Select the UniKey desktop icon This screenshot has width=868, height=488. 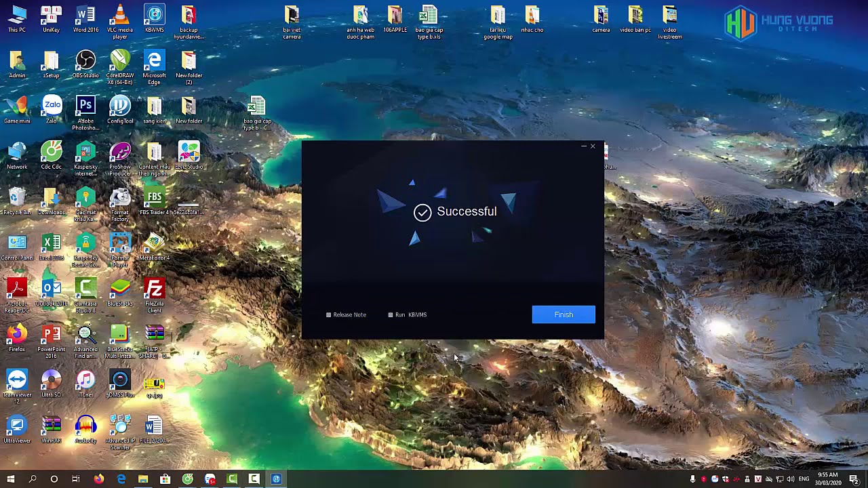tap(51, 19)
